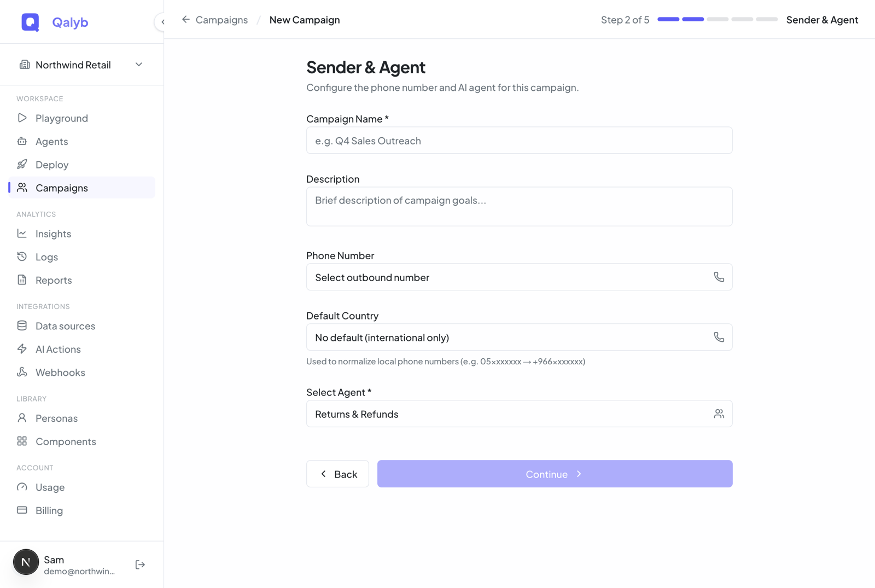Screen dimensions: 875x588
Task: Open Playground from the sidebar
Action: (x=82, y=118)
